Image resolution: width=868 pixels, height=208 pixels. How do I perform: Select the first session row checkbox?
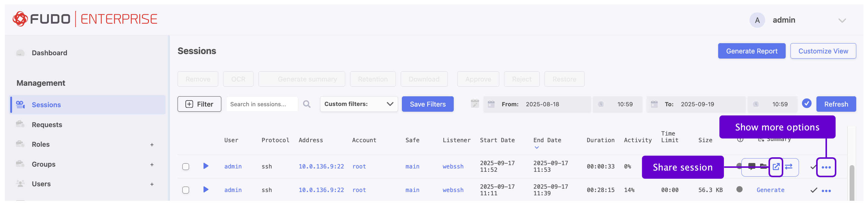186,167
